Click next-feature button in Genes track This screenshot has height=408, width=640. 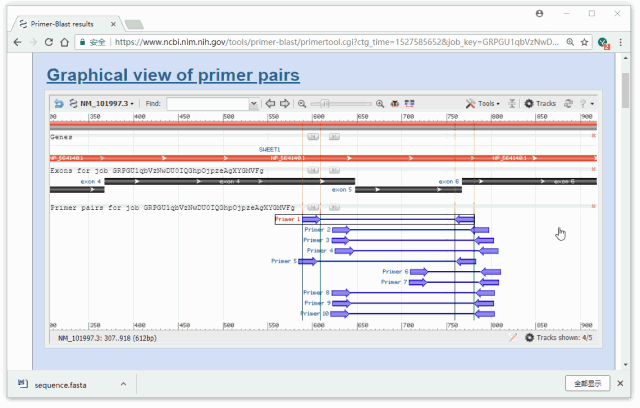(334, 136)
